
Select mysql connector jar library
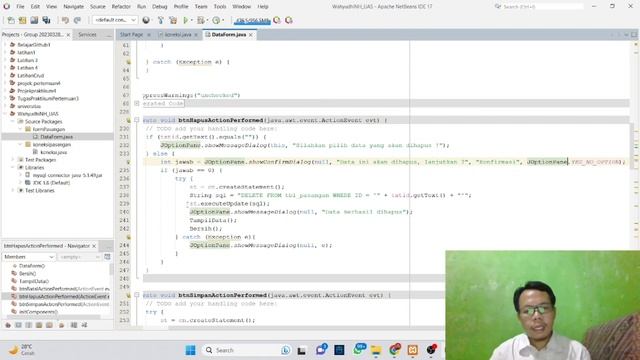(x=67, y=175)
